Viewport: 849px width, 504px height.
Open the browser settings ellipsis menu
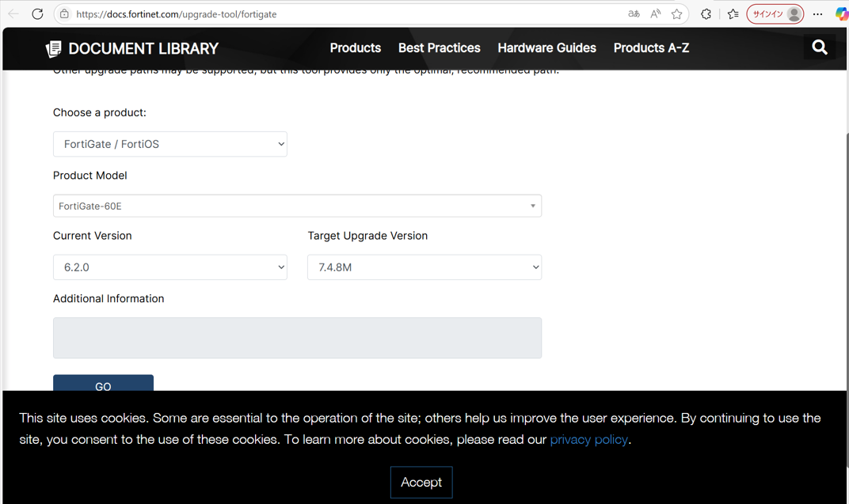point(817,14)
